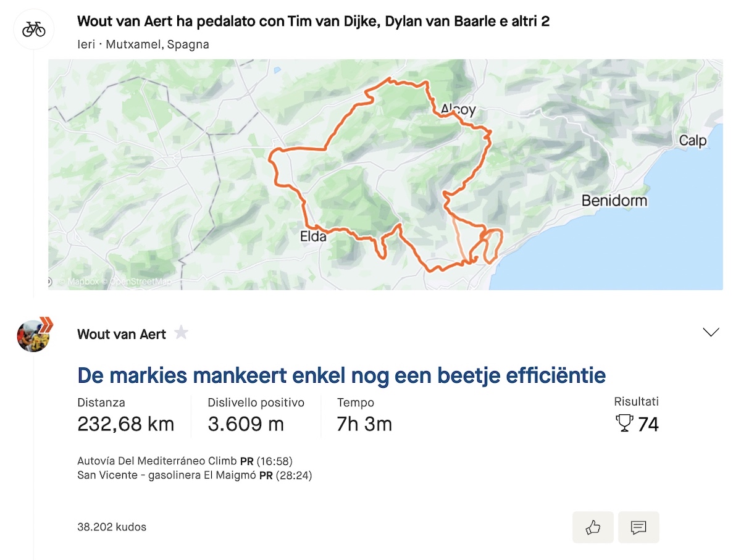Open Wout van Aert's profile avatar
The width and height of the screenshot is (741, 560).
(x=33, y=335)
